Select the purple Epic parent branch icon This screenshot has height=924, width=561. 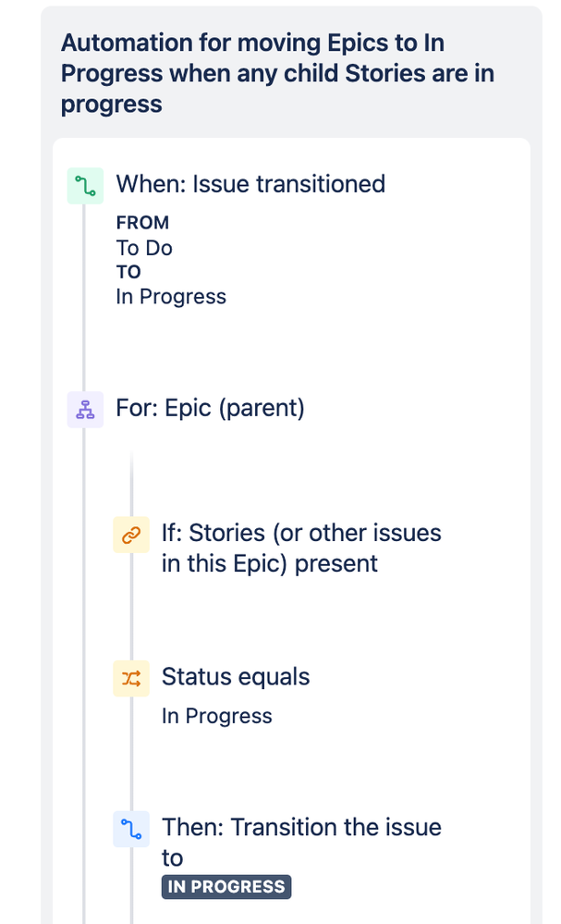85,410
